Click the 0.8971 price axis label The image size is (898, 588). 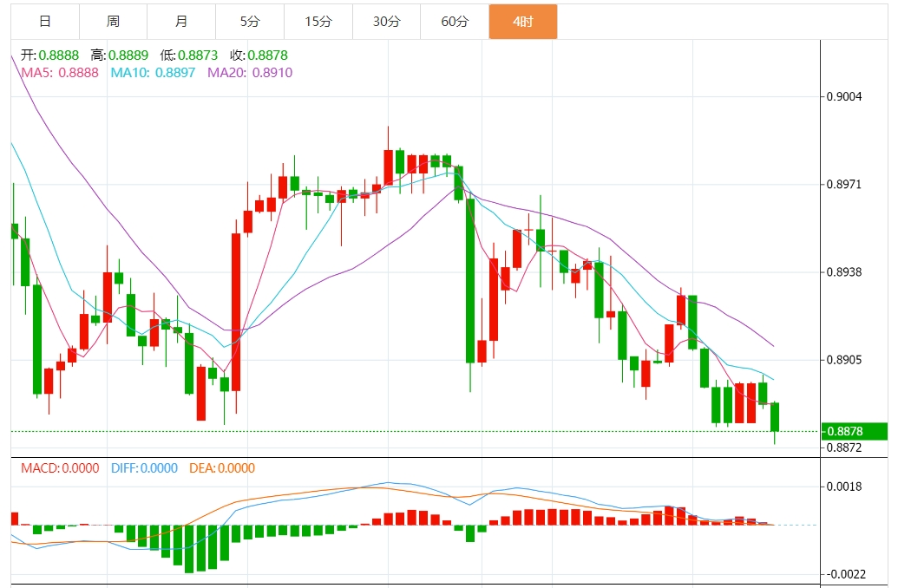click(x=844, y=185)
